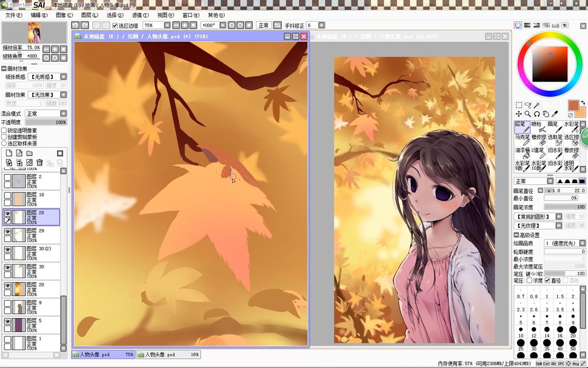Screen dimensions: 588x368
Task: Select the 铅笔 pencil tool
Action: (522, 127)
